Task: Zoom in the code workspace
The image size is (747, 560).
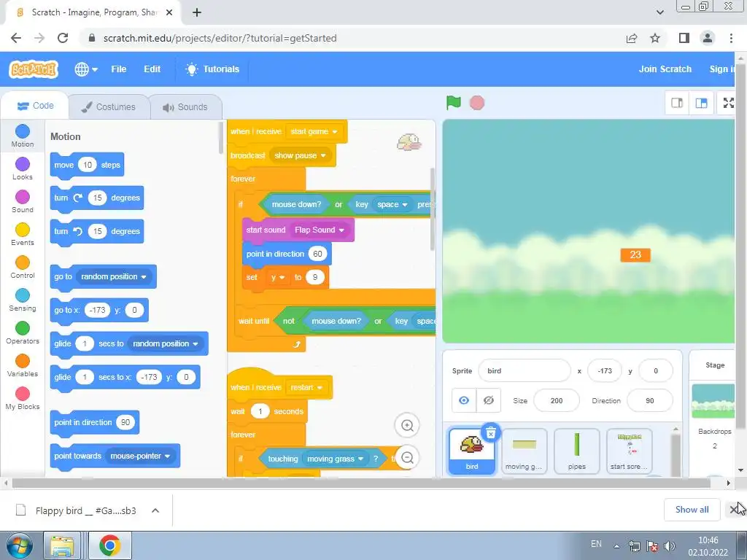Action: 407,425
